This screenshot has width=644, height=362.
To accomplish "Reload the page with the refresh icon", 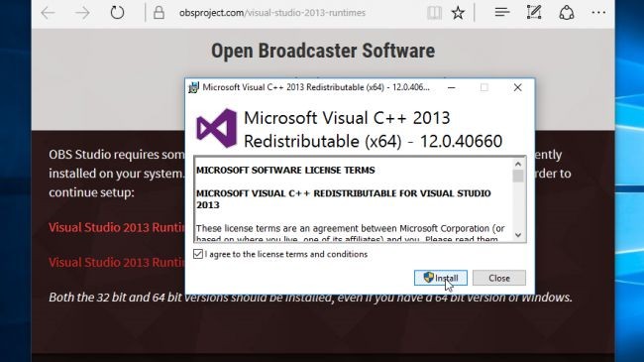I will tap(117, 12).
